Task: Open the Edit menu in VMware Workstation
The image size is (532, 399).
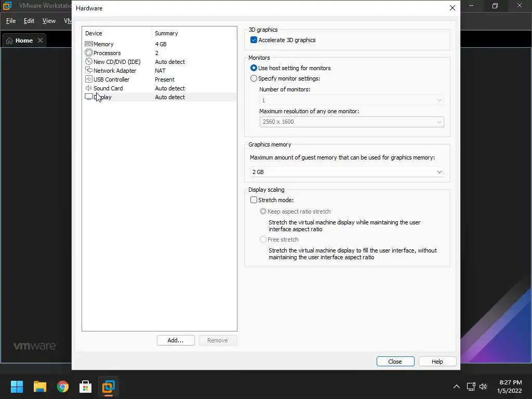Action: click(x=29, y=21)
